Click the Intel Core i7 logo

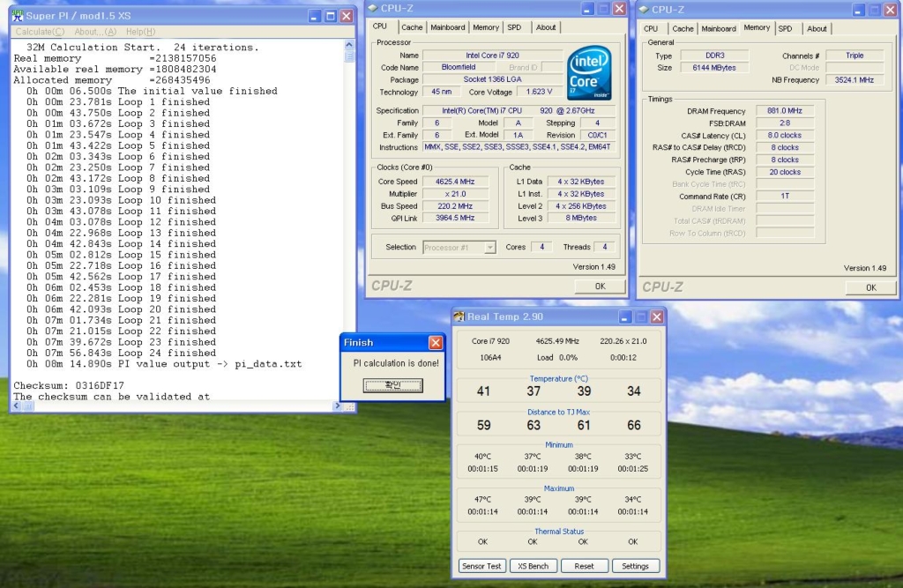588,73
